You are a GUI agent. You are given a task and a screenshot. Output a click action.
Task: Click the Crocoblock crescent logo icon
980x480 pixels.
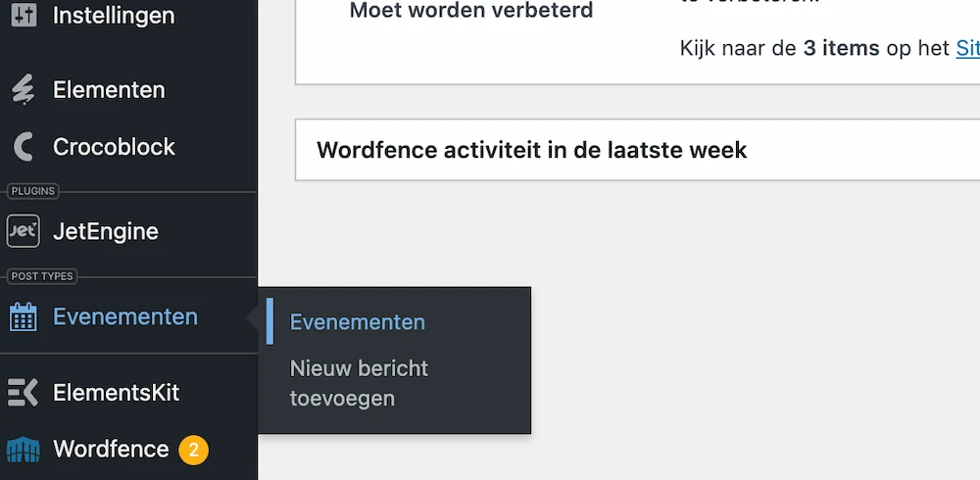pos(23,147)
